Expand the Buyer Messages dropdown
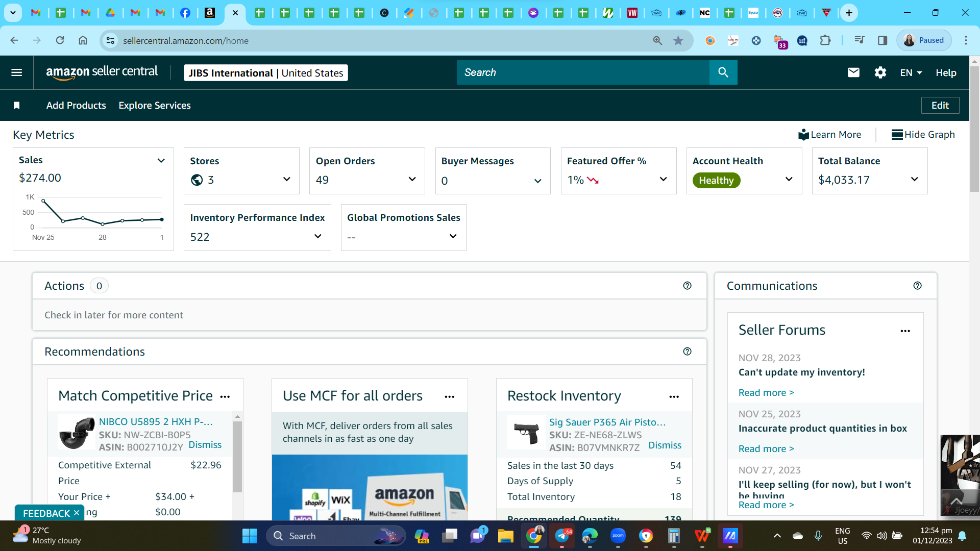980x551 pixels. click(x=538, y=181)
